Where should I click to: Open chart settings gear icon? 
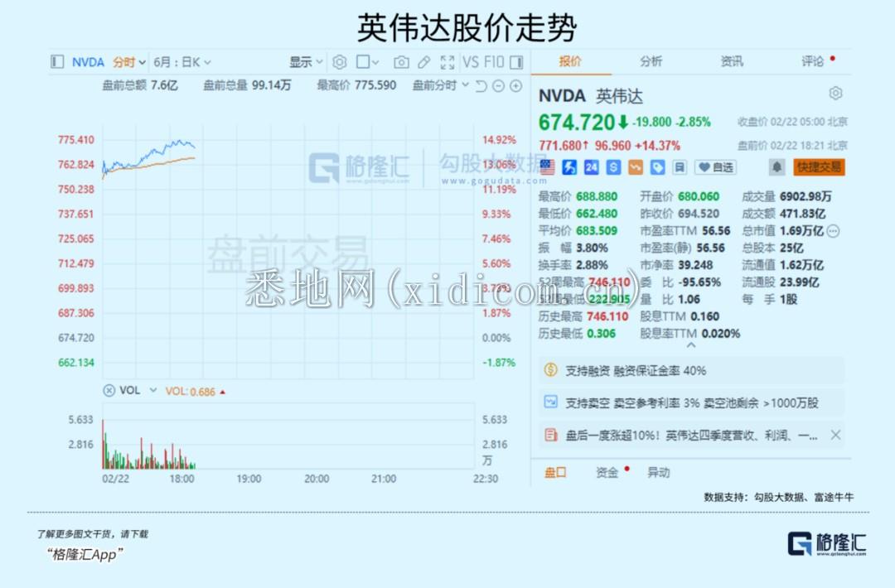click(338, 61)
